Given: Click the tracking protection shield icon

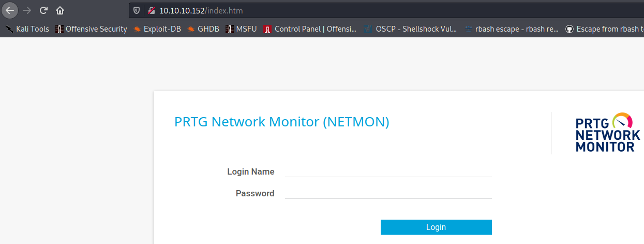Looking at the screenshot, I should [x=137, y=10].
